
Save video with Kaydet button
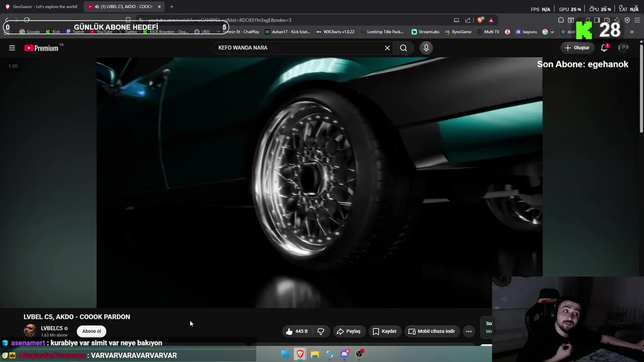click(x=384, y=331)
